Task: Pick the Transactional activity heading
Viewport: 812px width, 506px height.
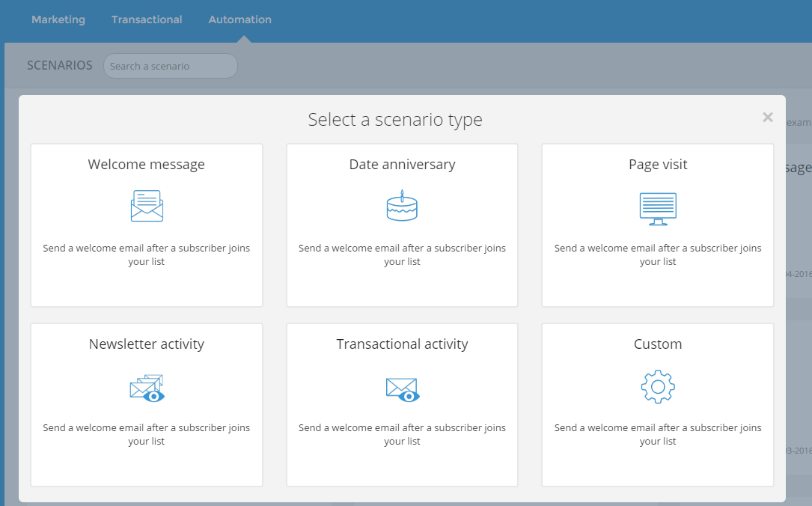Action: tap(403, 344)
